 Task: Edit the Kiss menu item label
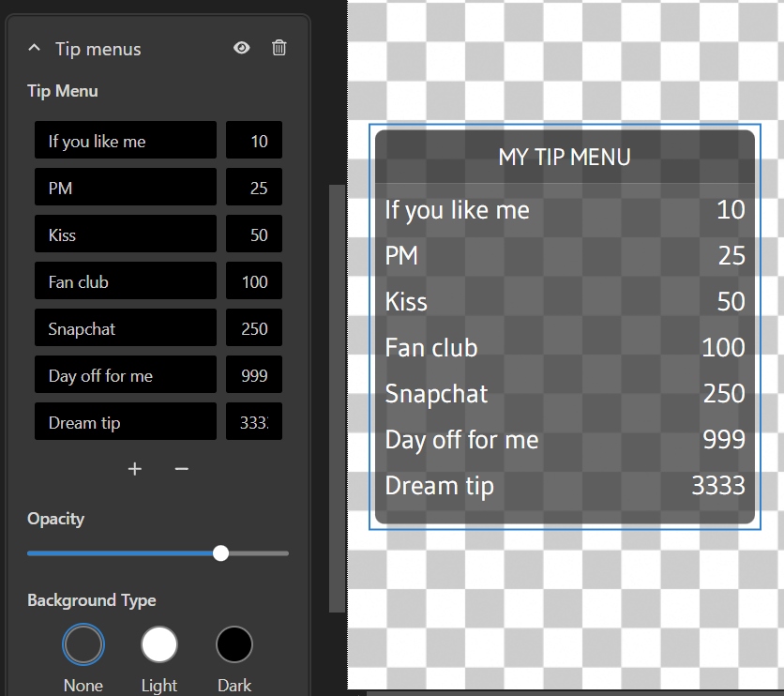(x=125, y=234)
